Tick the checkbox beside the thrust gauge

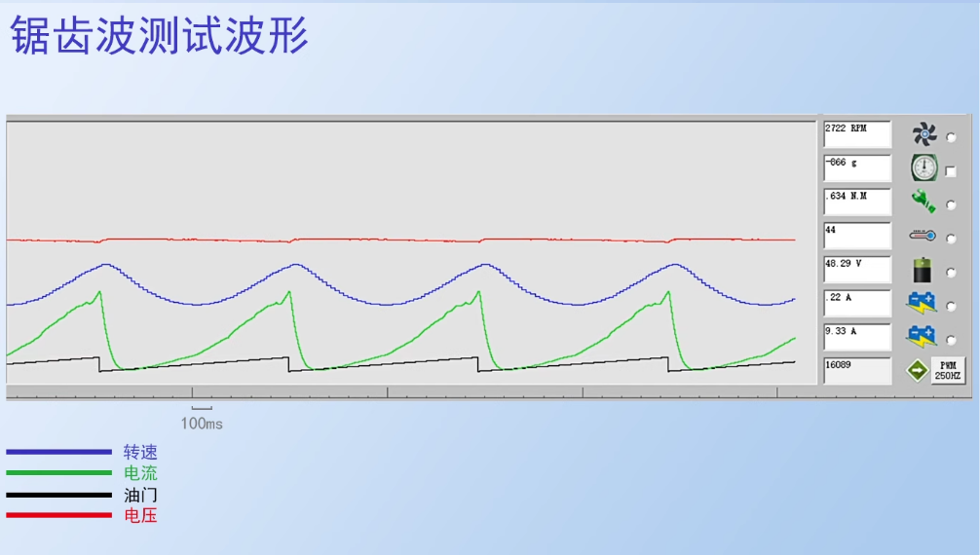click(951, 171)
